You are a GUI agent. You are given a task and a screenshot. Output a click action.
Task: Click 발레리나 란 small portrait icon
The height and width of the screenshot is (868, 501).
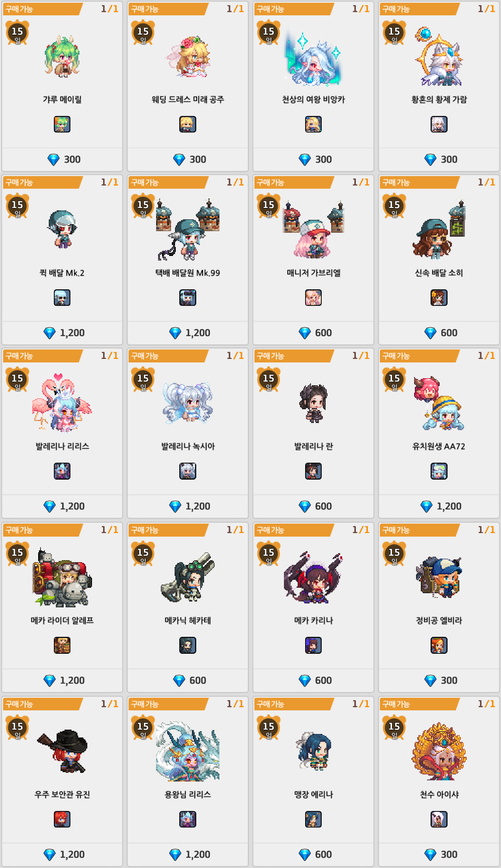click(x=313, y=471)
